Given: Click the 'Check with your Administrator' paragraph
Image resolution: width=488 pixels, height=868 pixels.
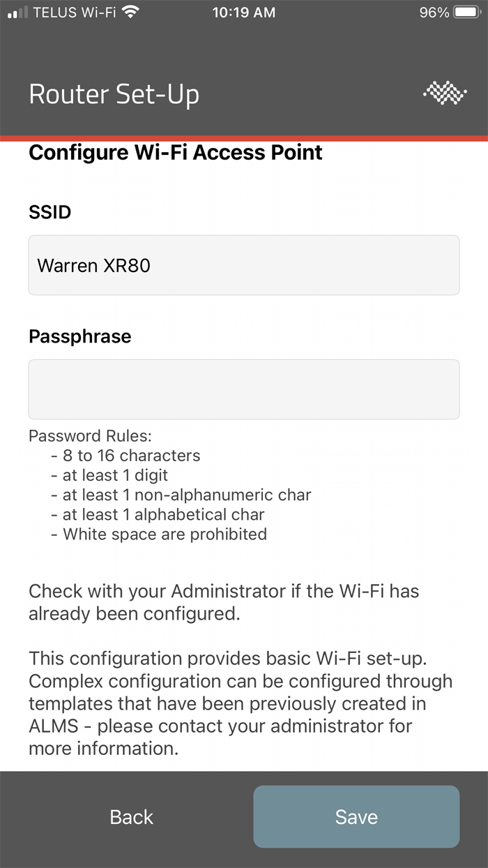Looking at the screenshot, I should point(224,602).
